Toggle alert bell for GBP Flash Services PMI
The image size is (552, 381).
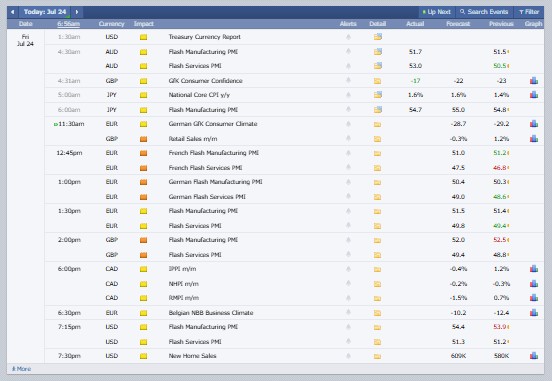point(349,254)
